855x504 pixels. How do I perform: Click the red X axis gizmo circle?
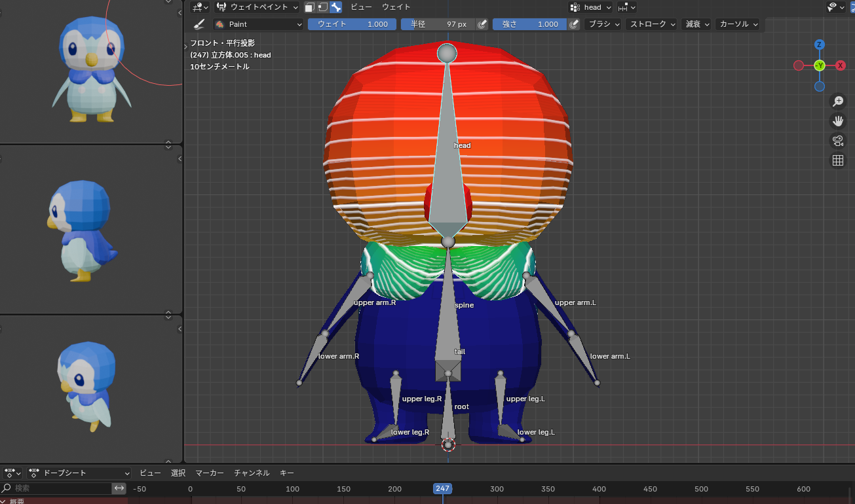pyautogui.click(x=841, y=65)
